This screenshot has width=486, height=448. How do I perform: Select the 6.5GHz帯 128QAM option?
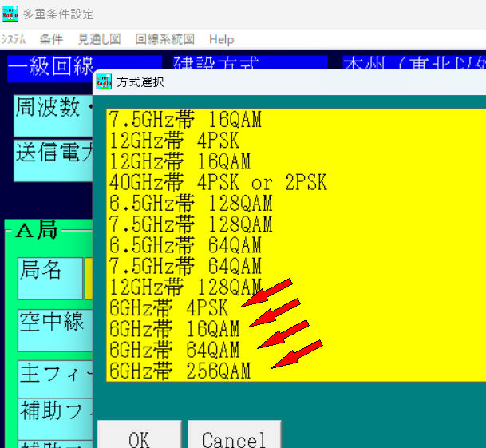coord(190,203)
